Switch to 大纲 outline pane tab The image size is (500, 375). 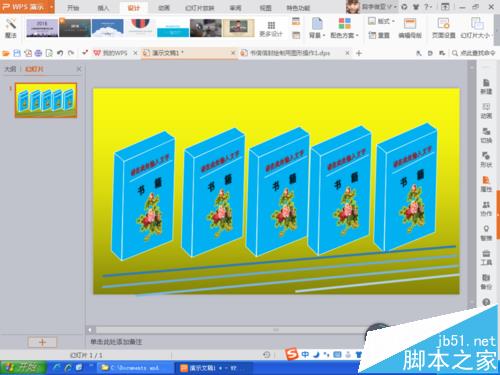[10, 69]
